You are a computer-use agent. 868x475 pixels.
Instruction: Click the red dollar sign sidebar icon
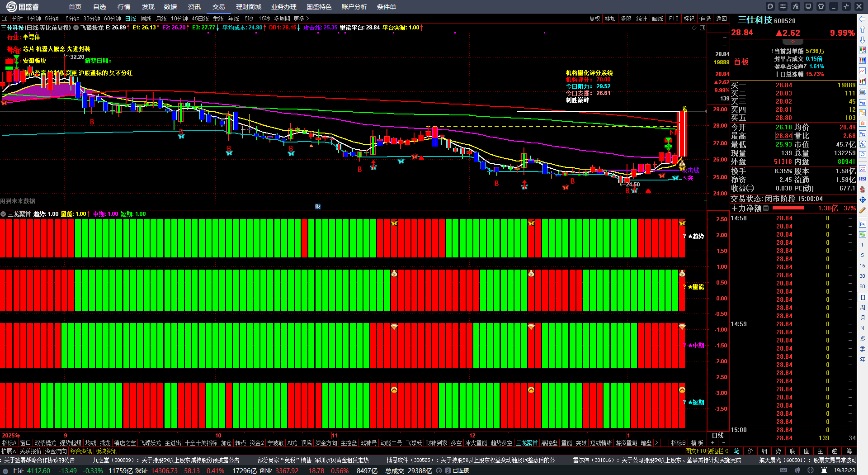tap(863, 189)
